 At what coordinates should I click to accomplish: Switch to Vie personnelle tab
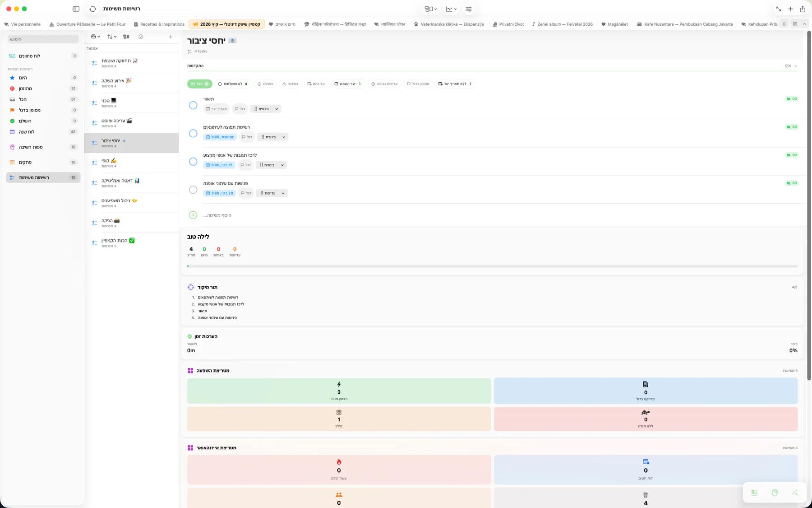22,24
